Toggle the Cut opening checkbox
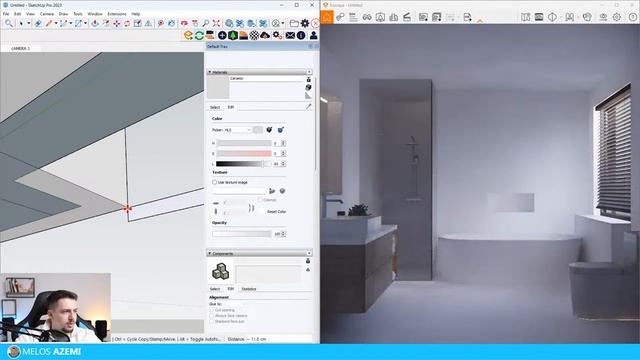640x360 pixels. point(211,310)
